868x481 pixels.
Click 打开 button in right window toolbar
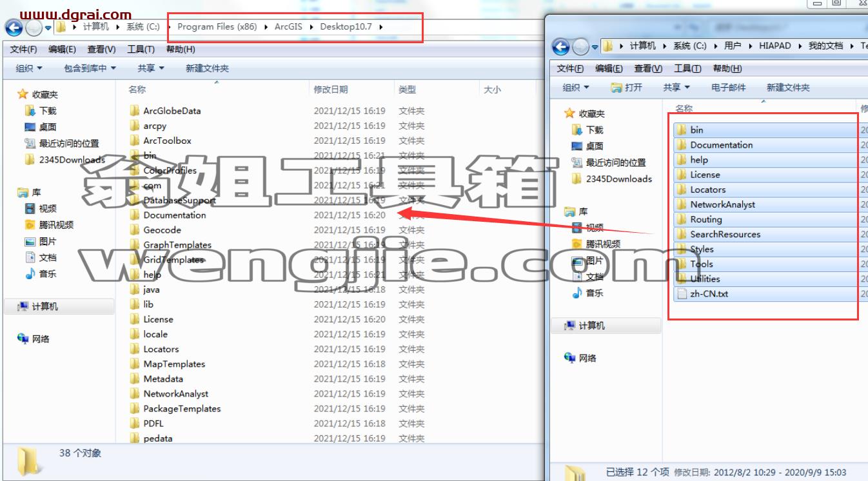[x=627, y=88]
